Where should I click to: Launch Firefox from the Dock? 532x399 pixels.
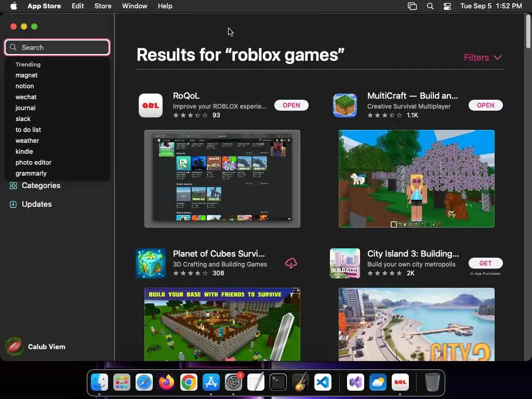(166, 382)
